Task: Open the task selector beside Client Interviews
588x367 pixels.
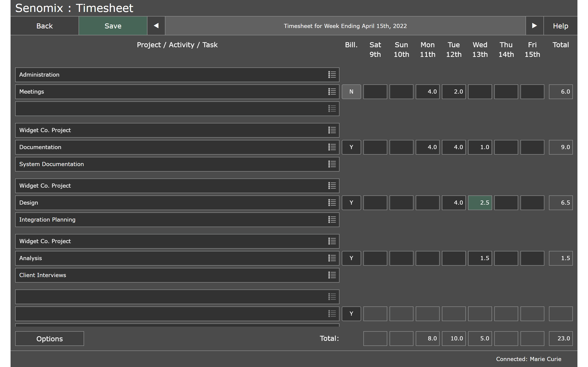Action: pyautogui.click(x=332, y=275)
